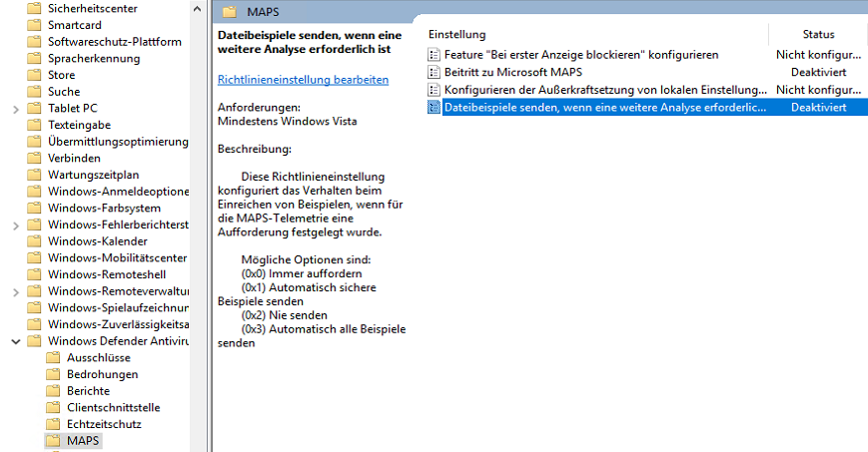Expand the Tablet PC tree node
Image resolution: width=868 pixels, height=452 pixels.
pyautogui.click(x=15, y=108)
